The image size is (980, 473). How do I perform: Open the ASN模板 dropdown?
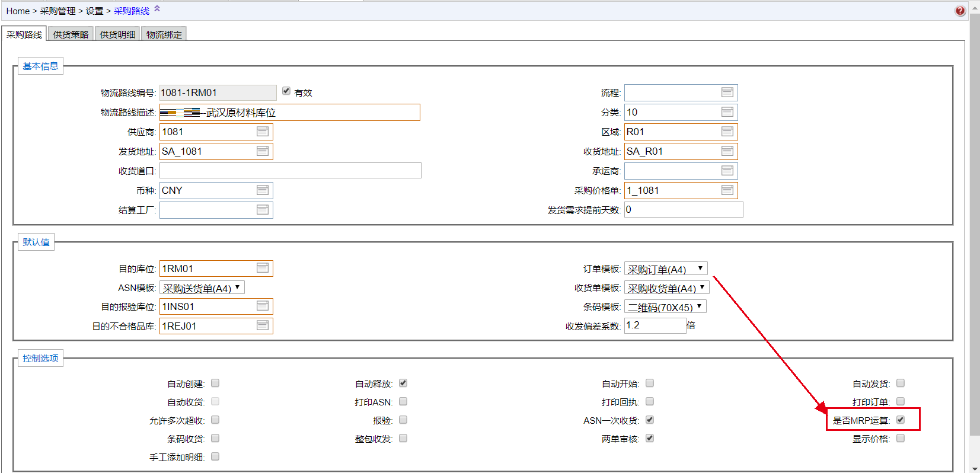tap(202, 288)
